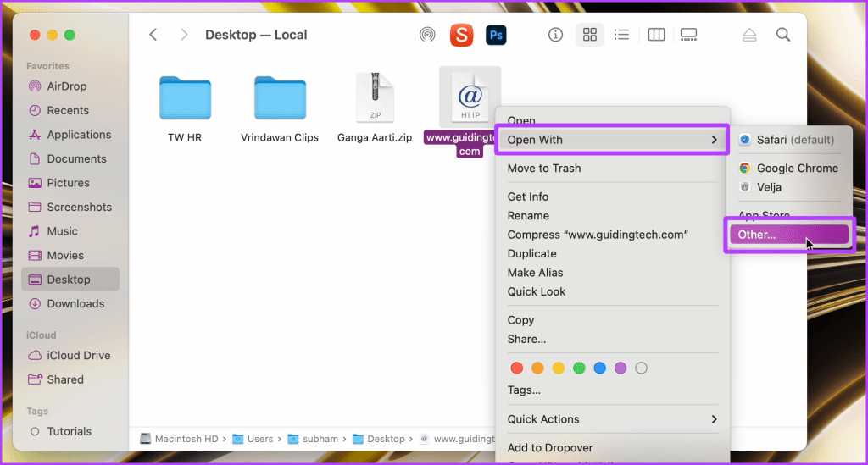Go forward with the right chevron
868x465 pixels.
[x=184, y=35]
